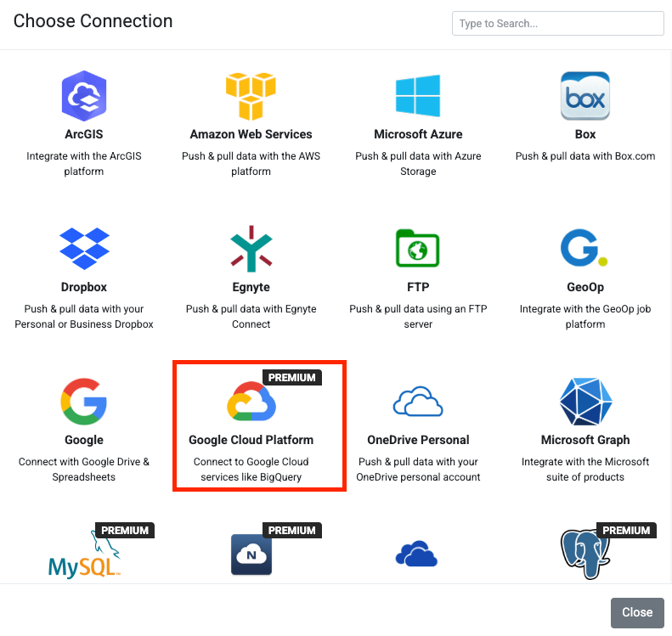Click 'Push & pull data with the AWS platform'
This screenshot has width=672, height=636.
(x=251, y=164)
